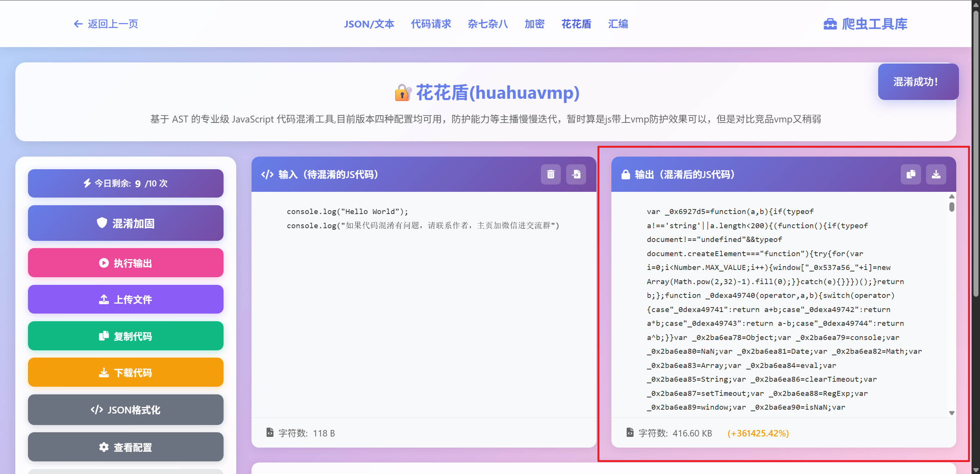Click the output size text 416.60 KB
The image size is (980, 474).
click(x=692, y=433)
